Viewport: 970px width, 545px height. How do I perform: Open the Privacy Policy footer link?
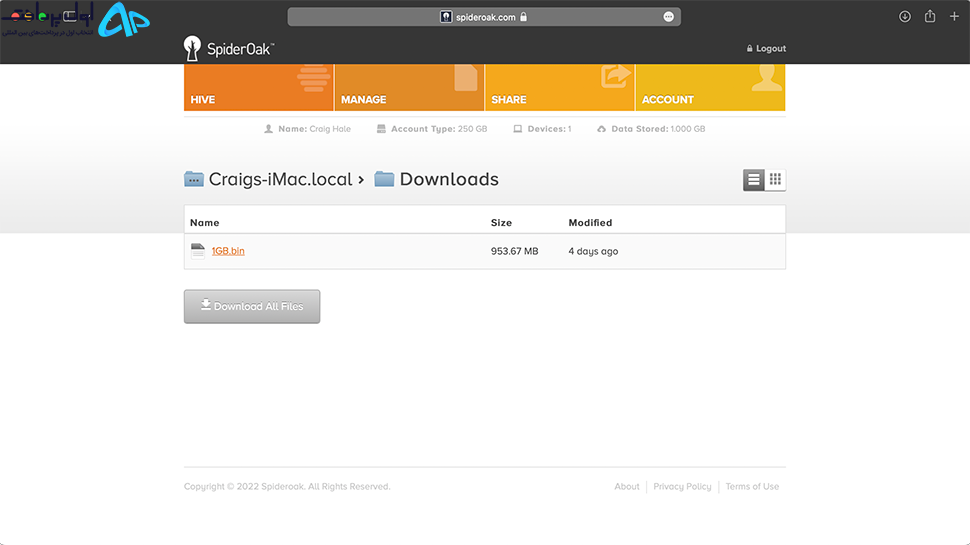click(682, 486)
